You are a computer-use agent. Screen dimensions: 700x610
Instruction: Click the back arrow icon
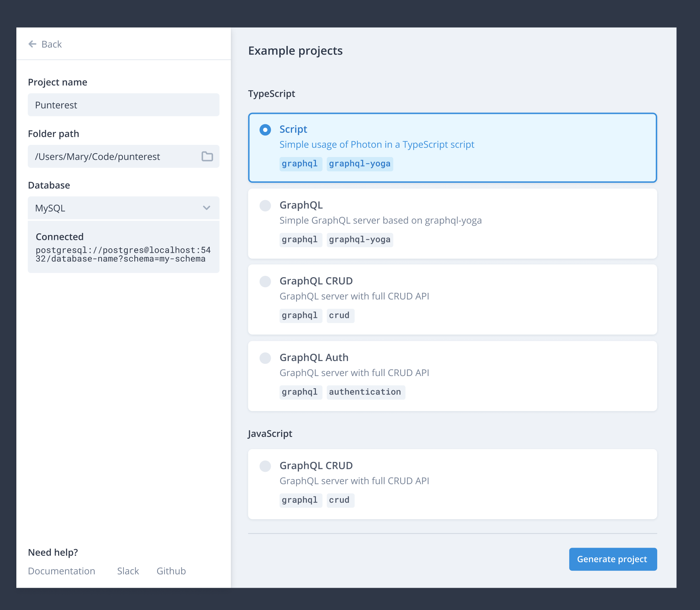tap(32, 44)
